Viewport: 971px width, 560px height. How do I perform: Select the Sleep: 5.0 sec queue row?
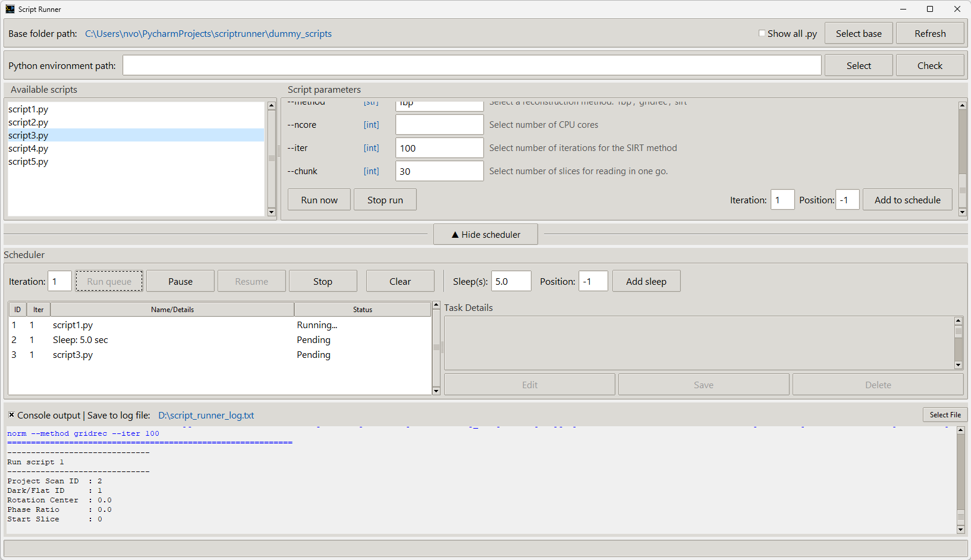(x=80, y=340)
